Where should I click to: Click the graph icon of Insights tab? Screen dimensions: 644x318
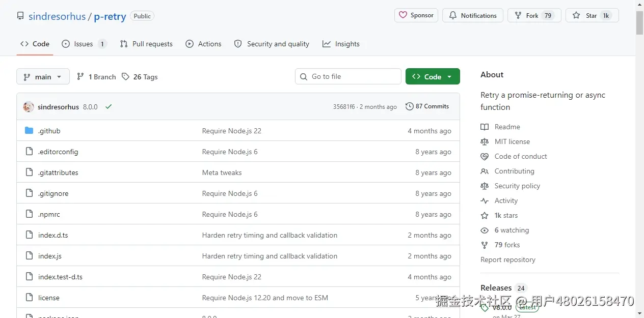tap(327, 44)
